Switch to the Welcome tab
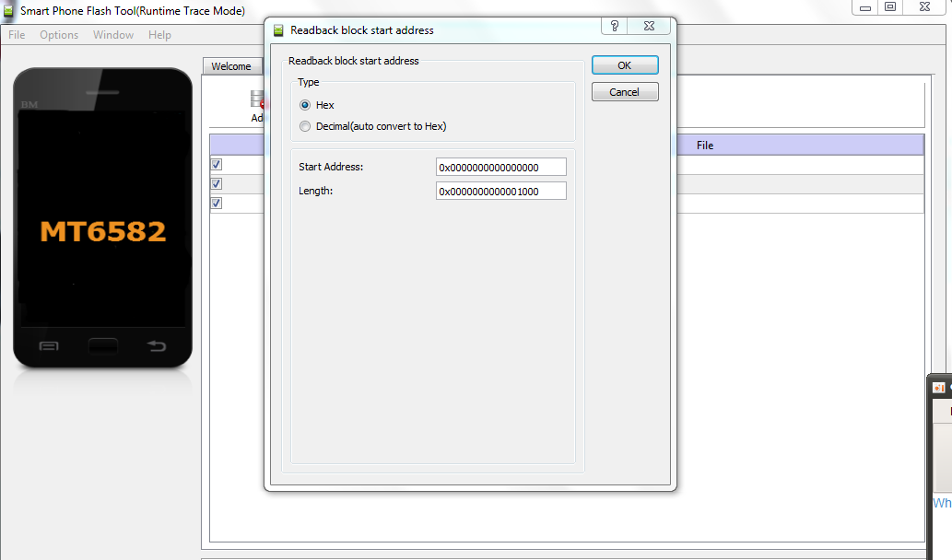 230,66
